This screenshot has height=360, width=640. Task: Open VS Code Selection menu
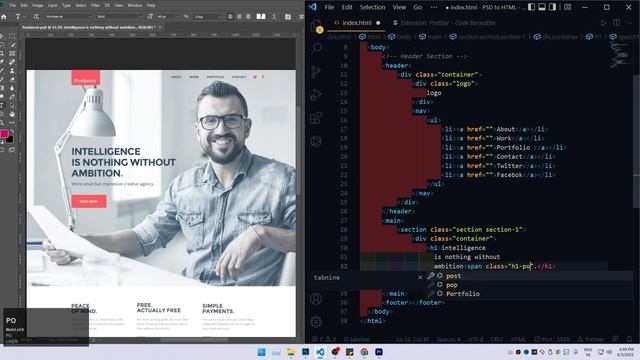point(372,7)
